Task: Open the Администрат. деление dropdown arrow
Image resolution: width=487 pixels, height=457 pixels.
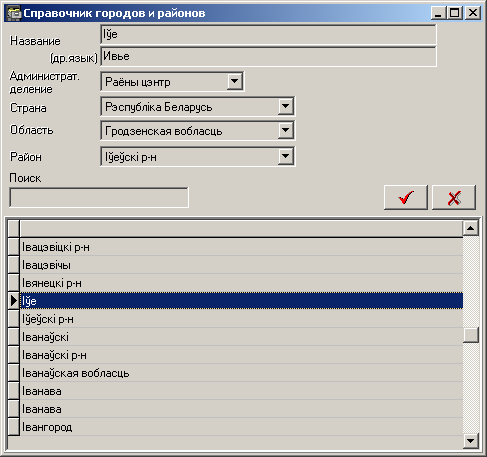Action: point(234,81)
